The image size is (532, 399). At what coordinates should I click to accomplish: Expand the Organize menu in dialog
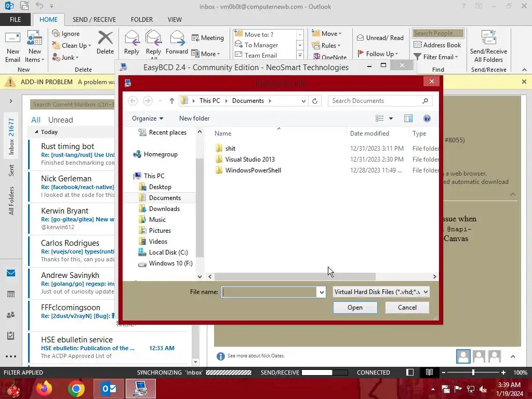148,118
